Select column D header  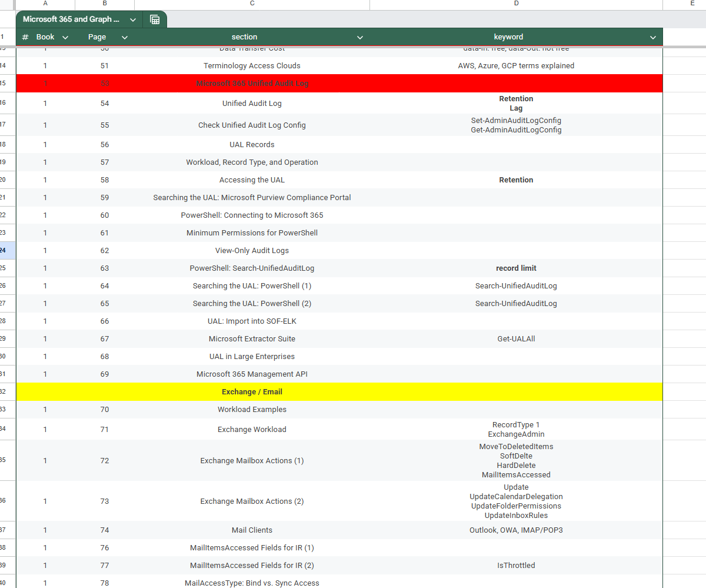pyautogui.click(x=516, y=4)
